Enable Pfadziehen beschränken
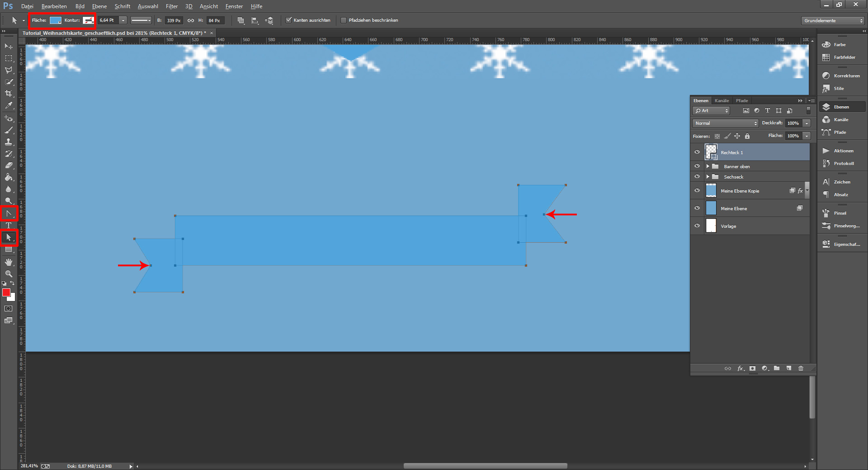This screenshot has height=470, width=868. pos(344,20)
